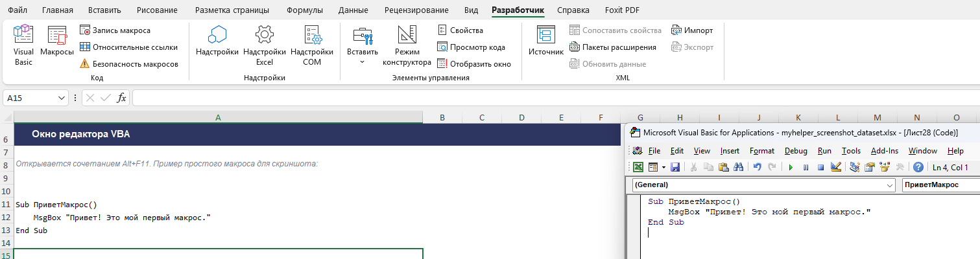The image size is (980, 259).
Task: Open Безопасность макросов settings
Action: pos(128,64)
